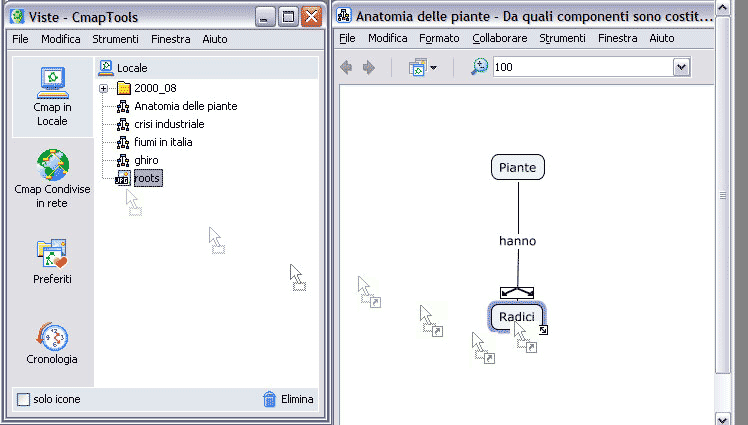This screenshot has width=748, height=425.
Task: Select the Piante concept node
Action: [518, 168]
